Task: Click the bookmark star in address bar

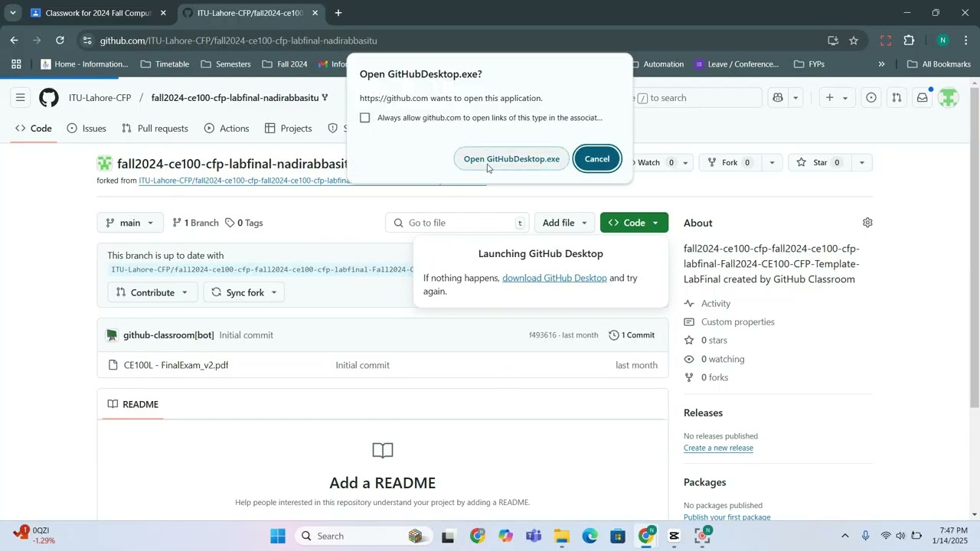Action: click(x=854, y=41)
